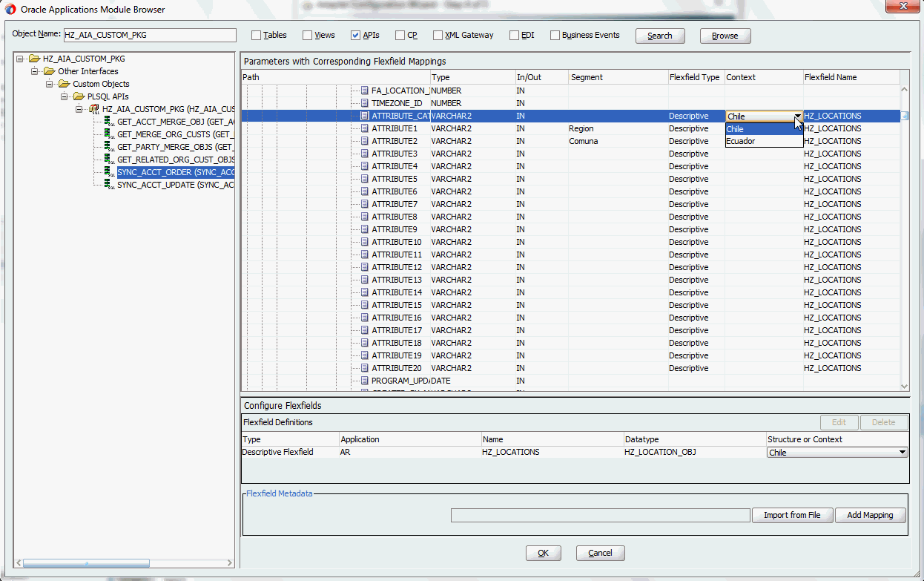The width and height of the screenshot is (924, 581).
Task: Click the PLSQL APIs folder icon
Action: (79, 96)
